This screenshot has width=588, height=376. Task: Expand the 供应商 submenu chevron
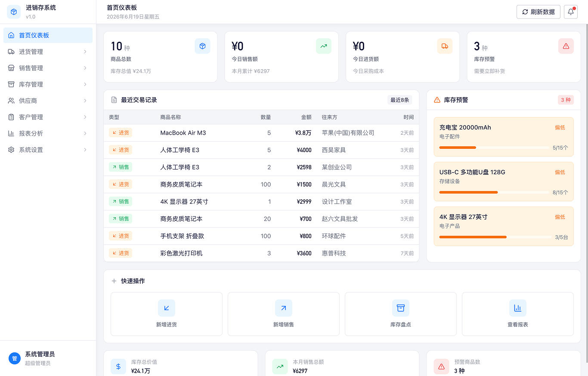pyautogui.click(x=85, y=101)
